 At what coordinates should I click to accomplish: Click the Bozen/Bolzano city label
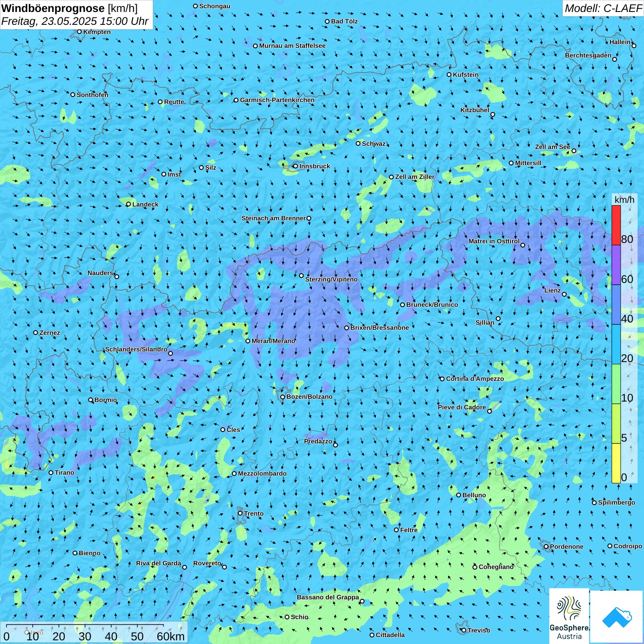[x=309, y=397]
